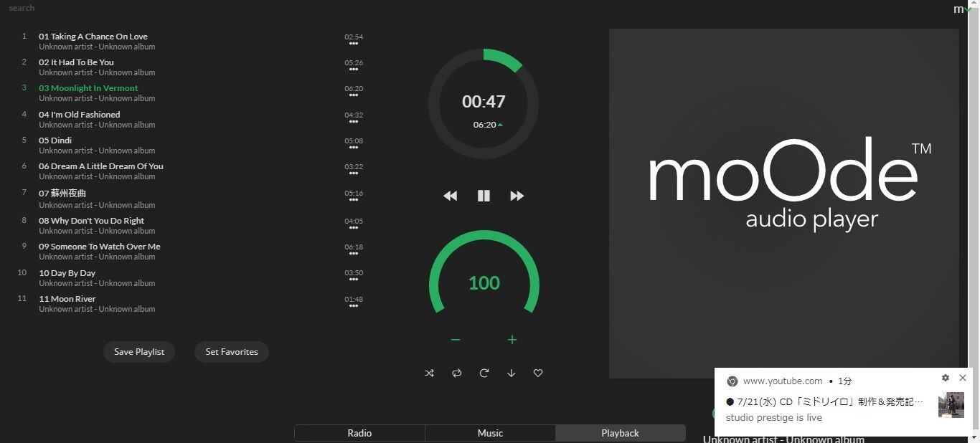Open options menu for 10 Day By Day

pos(354,280)
